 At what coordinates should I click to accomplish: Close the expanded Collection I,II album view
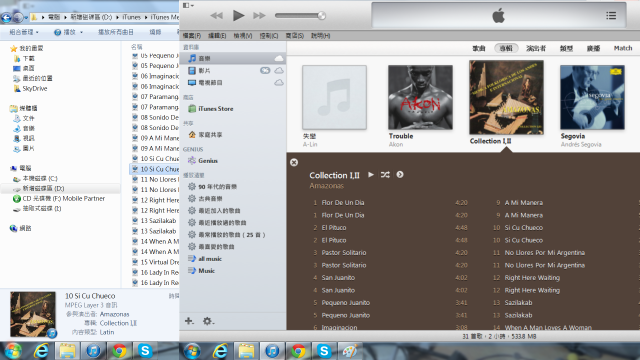pyautogui.click(x=294, y=162)
